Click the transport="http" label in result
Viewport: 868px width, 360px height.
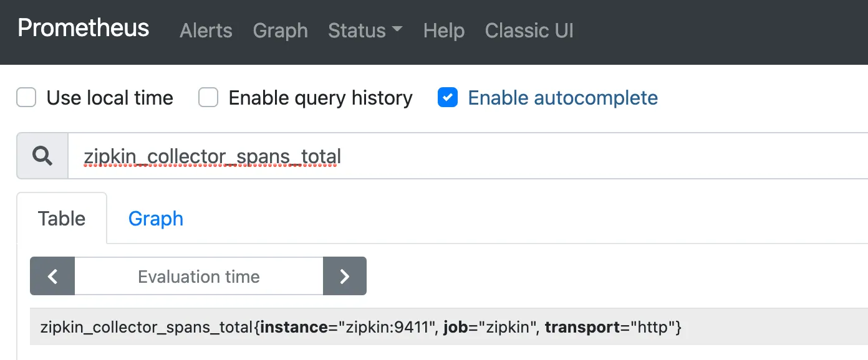[610, 327]
